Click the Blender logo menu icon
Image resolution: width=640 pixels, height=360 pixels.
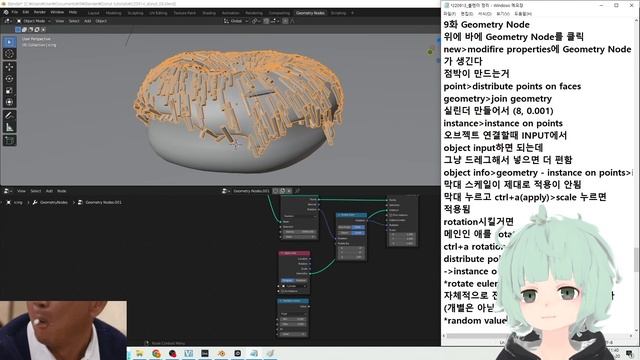[6, 13]
